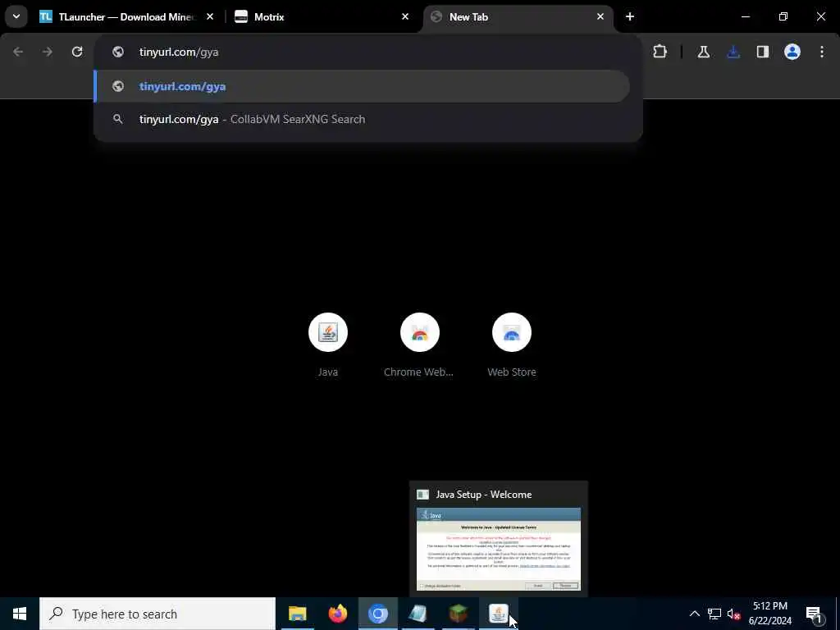
Task: Go back to previous page
Action: click(18, 52)
